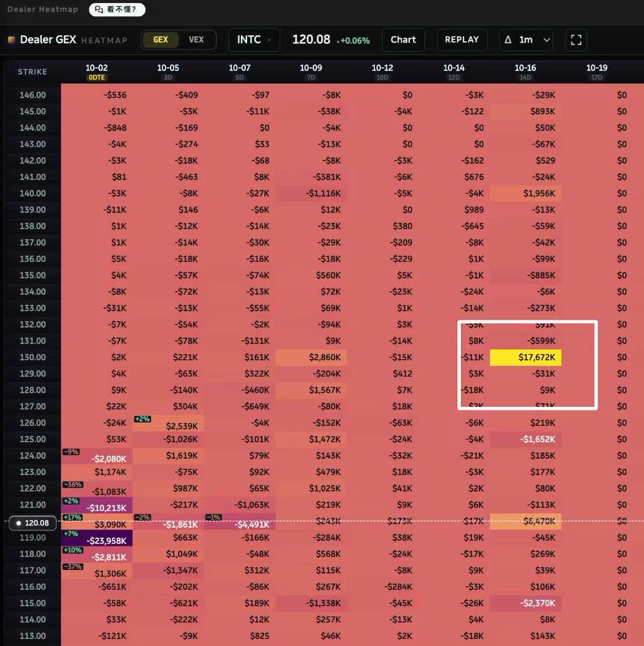Click the 130.00 strike row label
Screen dimensions: 644x646
tap(33, 357)
